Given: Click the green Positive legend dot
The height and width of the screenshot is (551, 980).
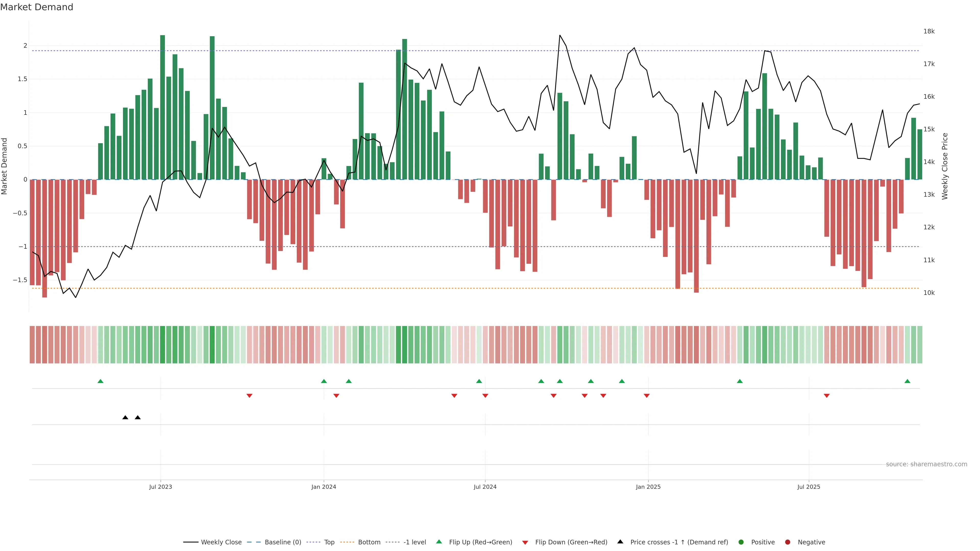Looking at the screenshot, I should 741,542.
